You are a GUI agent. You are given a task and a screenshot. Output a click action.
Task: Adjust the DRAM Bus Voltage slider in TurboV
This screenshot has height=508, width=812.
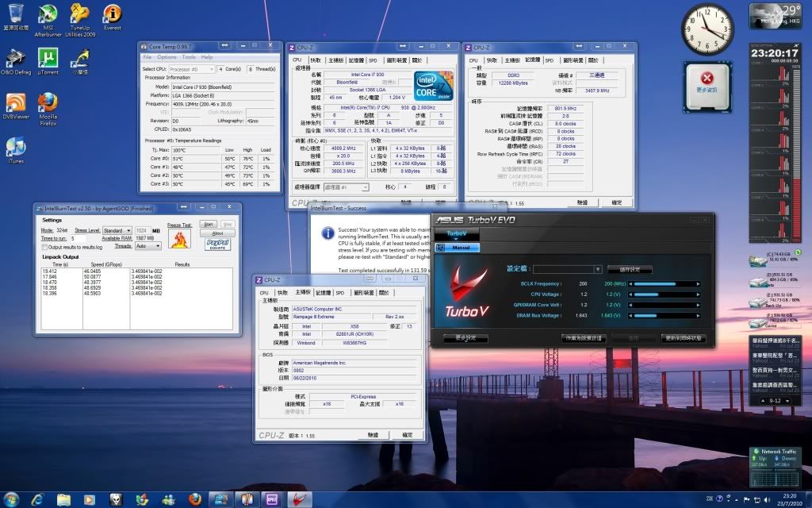[x=665, y=315]
